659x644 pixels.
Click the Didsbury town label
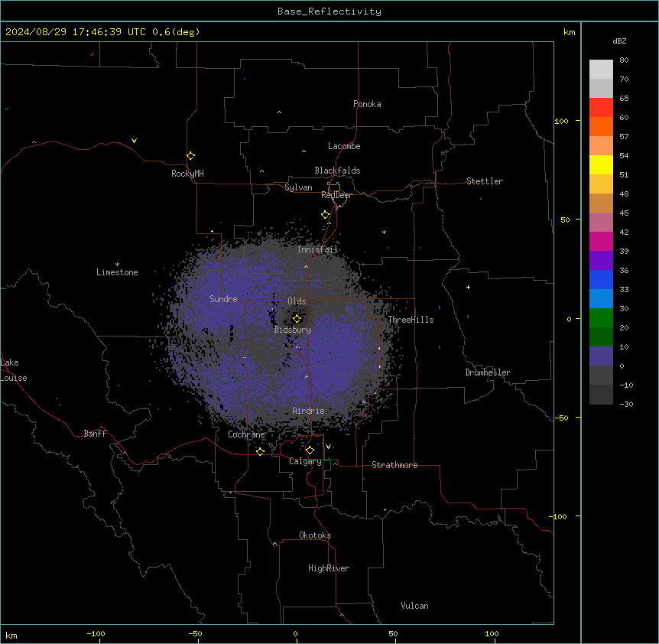(x=292, y=330)
